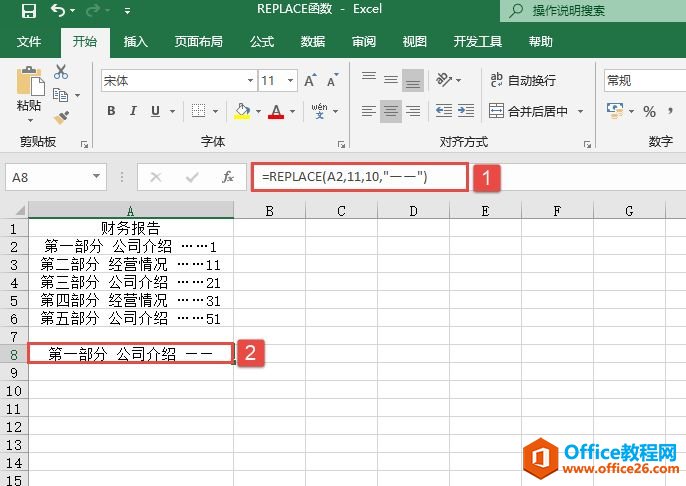The height and width of the screenshot is (486, 686).
Task: Toggle Bold formatting
Action: tap(111, 111)
